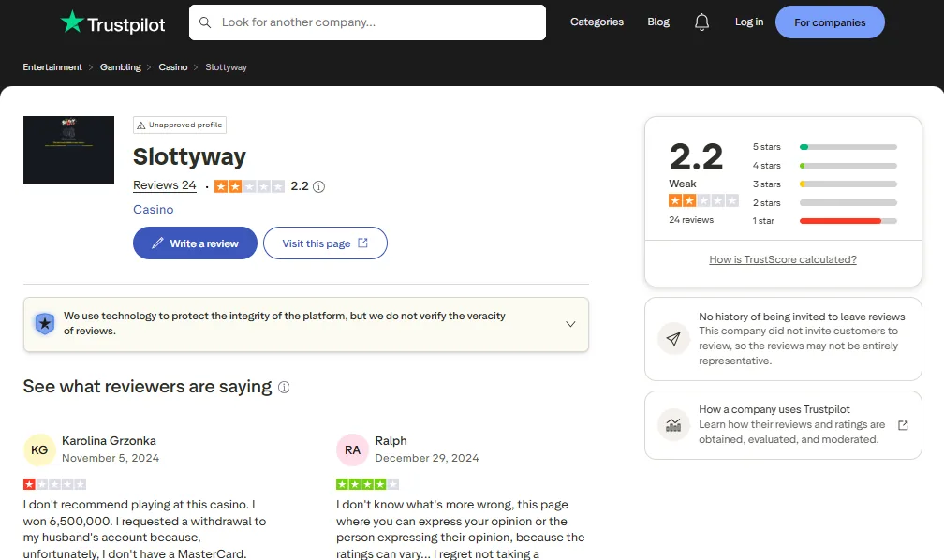This screenshot has height=560, width=944.
Task: Click Log in
Action: 749,22
